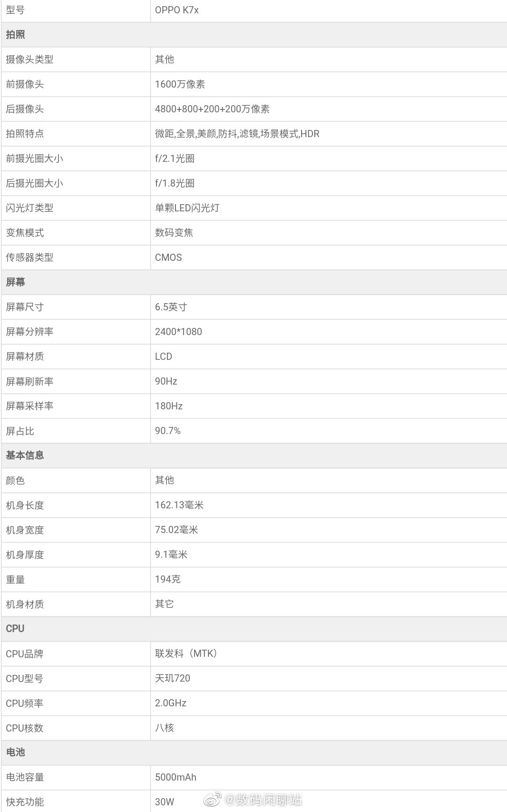
Task: Select the 'CMOS' sensor type value
Action: point(168,257)
